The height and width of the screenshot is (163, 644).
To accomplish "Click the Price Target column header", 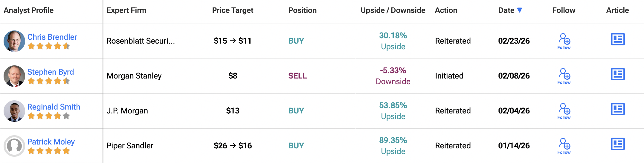I will coord(233,10).
